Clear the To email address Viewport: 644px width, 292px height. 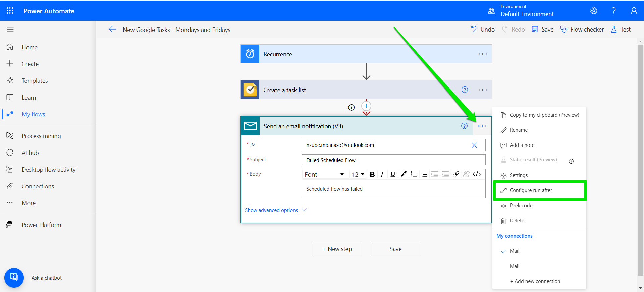point(474,145)
